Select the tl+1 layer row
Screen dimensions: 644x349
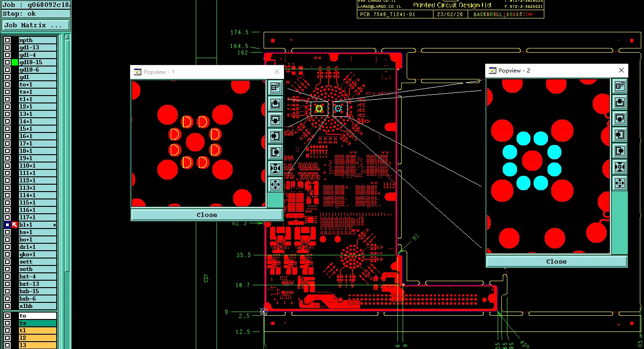[37, 99]
